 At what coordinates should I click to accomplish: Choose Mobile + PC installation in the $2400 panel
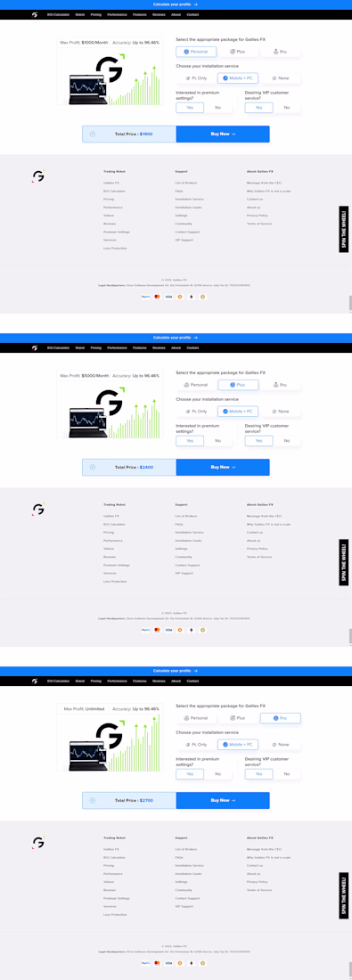point(238,412)
